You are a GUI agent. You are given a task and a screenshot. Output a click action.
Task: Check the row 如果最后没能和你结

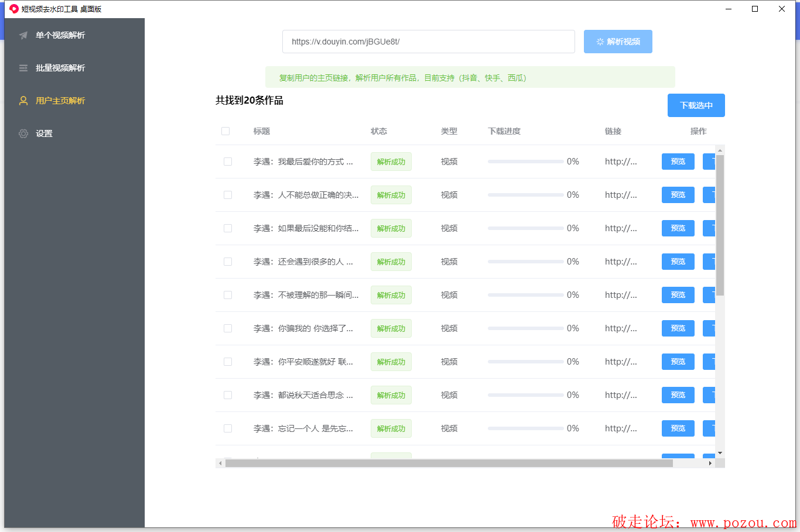(228, 228)
